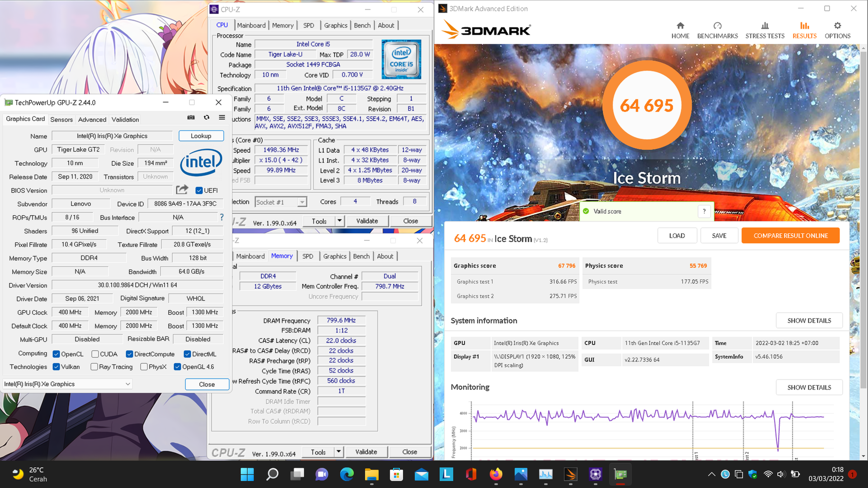Open Firefox from taskbar
This screenshot has height=488, width=868.
(x=496, y=474)
